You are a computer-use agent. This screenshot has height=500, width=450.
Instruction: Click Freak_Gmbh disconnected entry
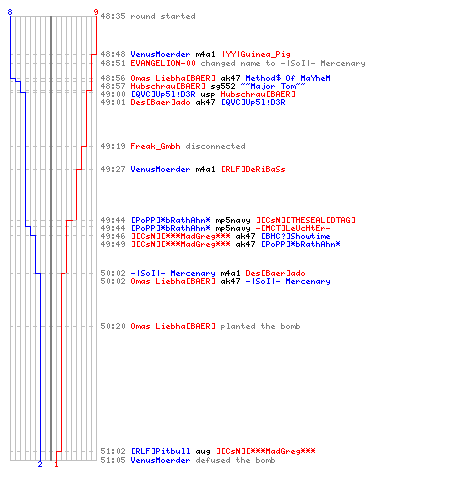point(173,146)
